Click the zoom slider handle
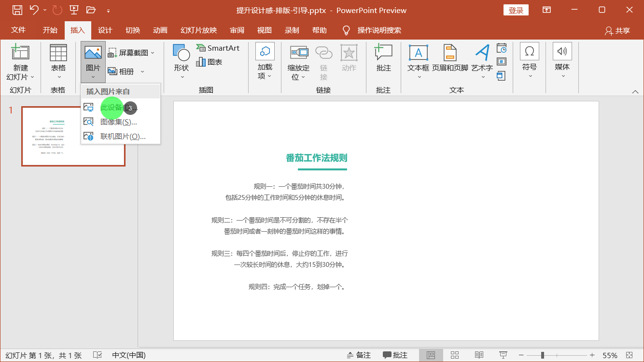644x362 pixels. pyautogui.click(x=543, y=355)
